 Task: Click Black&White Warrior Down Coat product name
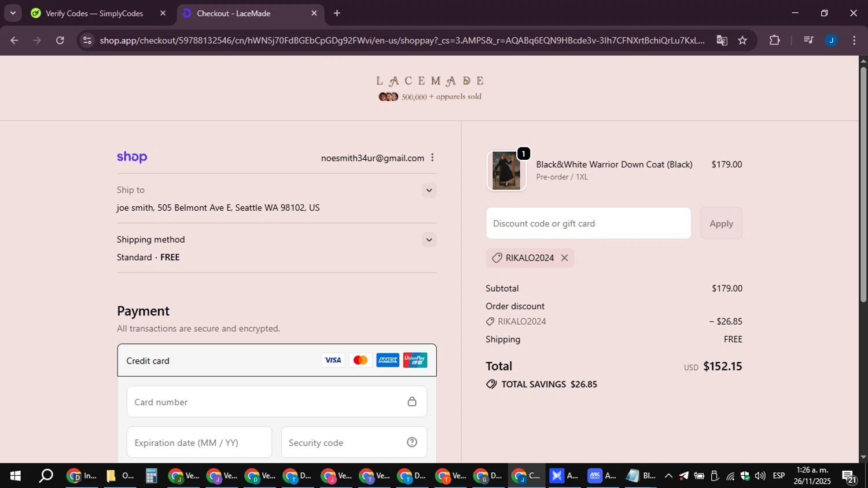pos(614,164)
